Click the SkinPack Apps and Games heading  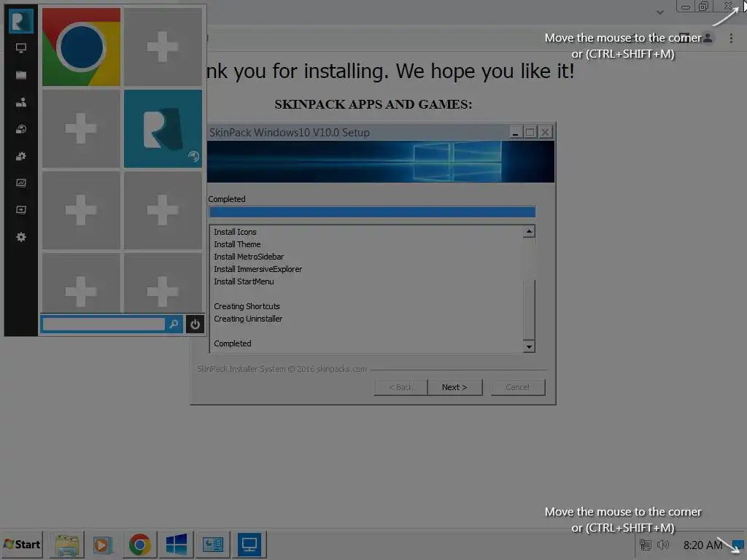[x=373, y=104]
